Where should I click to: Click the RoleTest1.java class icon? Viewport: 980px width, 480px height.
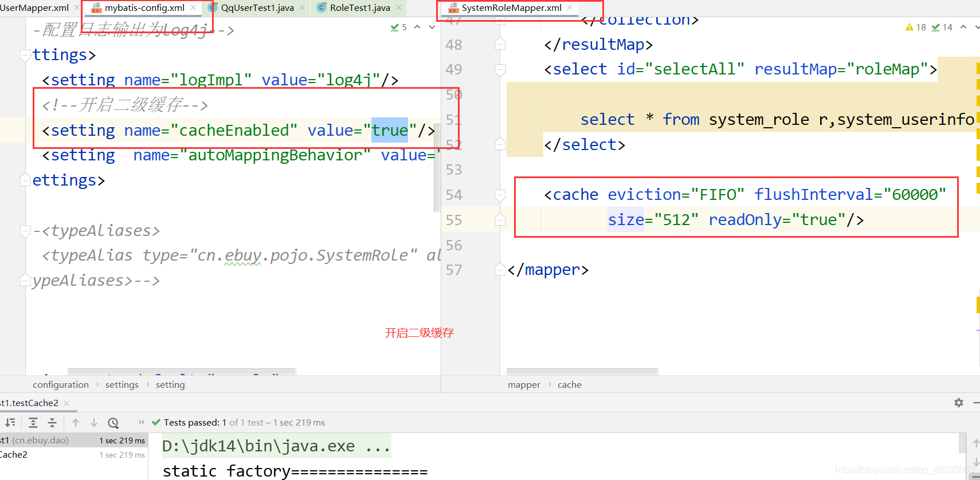point(322,7)
